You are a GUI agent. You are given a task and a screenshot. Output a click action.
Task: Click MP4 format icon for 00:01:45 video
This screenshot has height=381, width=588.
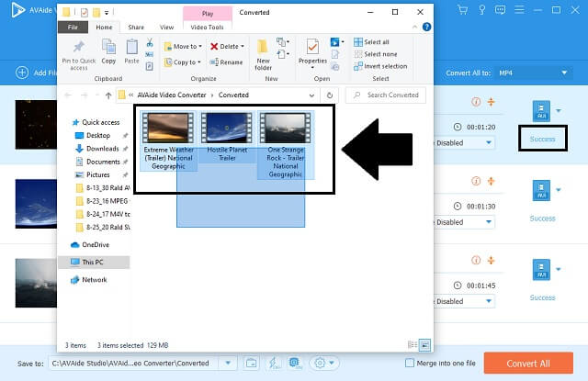point(541,270)
